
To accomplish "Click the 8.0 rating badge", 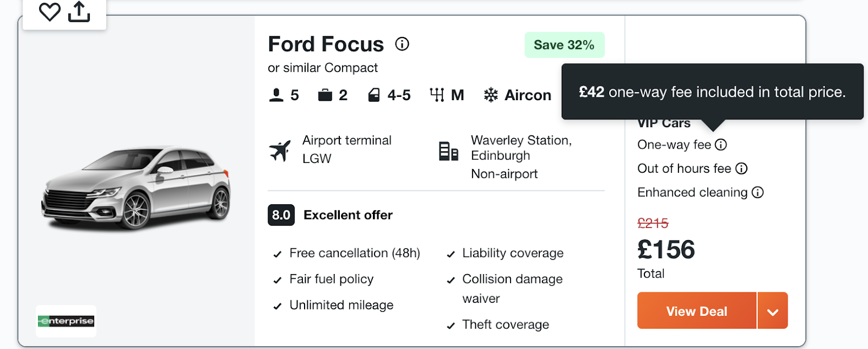I will [281, 215].
